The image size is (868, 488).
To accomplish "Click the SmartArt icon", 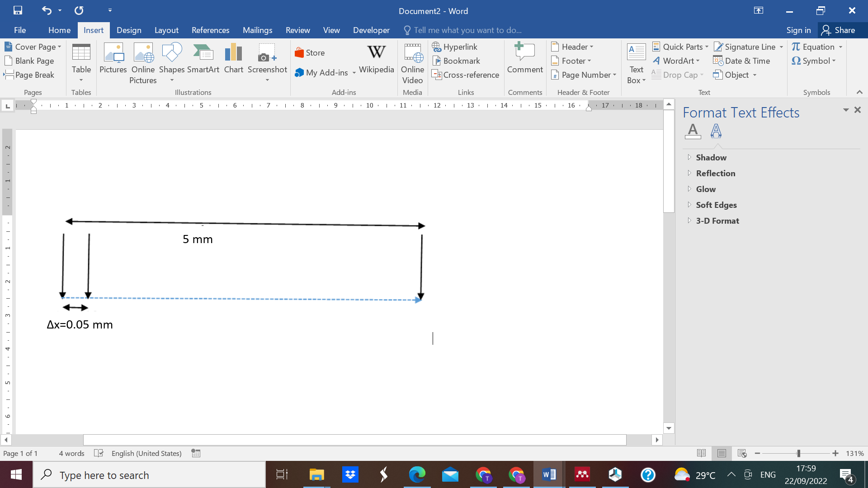I will [x=203, y=59].
